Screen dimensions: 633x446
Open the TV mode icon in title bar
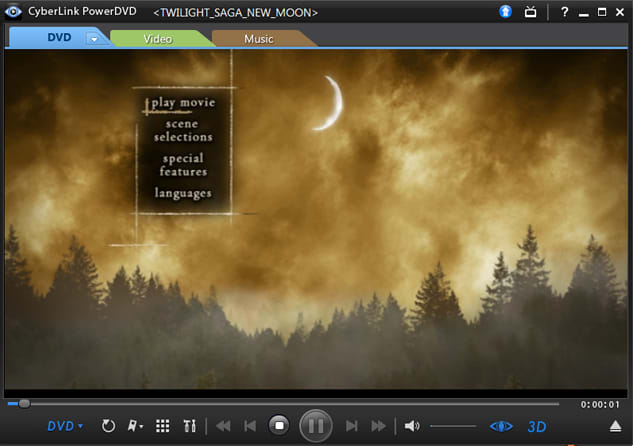530,12
